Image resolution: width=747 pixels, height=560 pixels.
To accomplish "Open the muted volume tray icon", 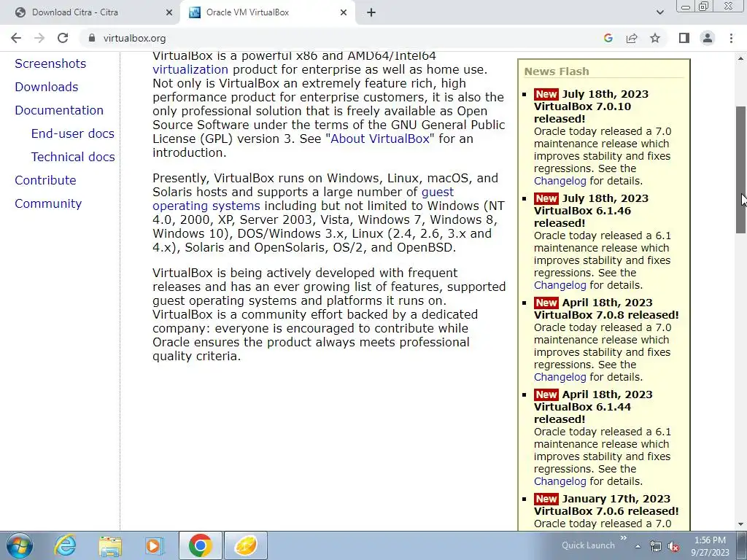I will [673, 546].
